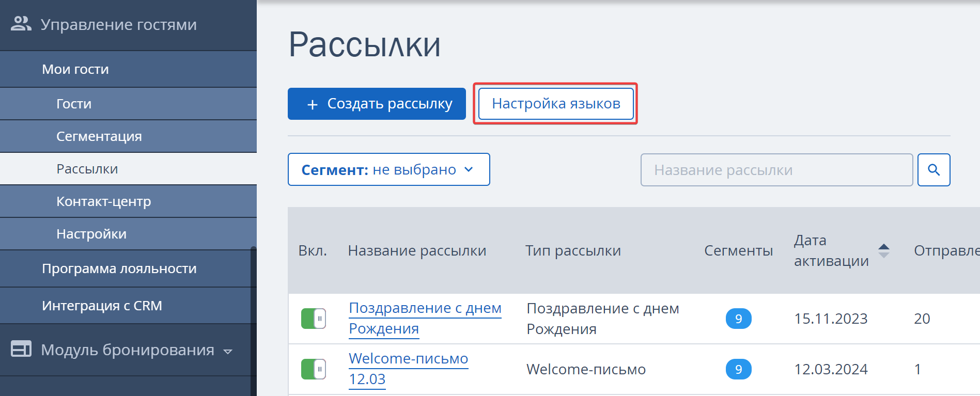Click Управление гостями sidebar header
The width and height of the screenshot is (980, 396).
(x=128, y=25)
